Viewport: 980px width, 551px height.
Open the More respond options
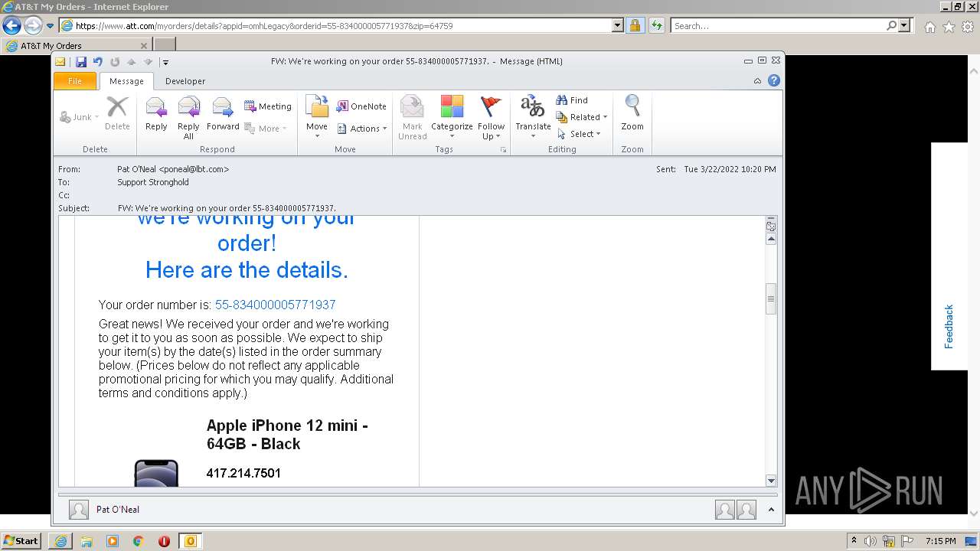(266, 129)
